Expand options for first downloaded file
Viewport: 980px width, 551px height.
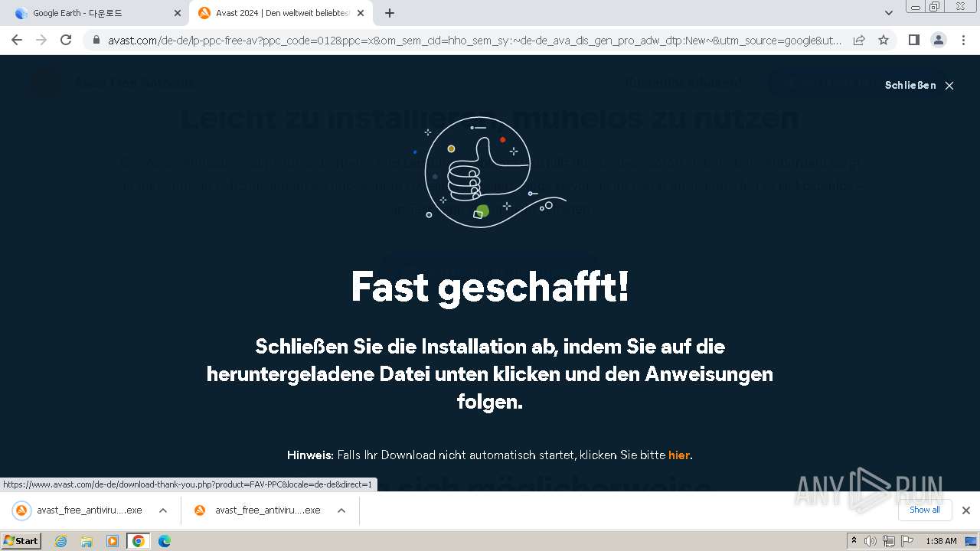pyautogui.click(x=163, y=510)
